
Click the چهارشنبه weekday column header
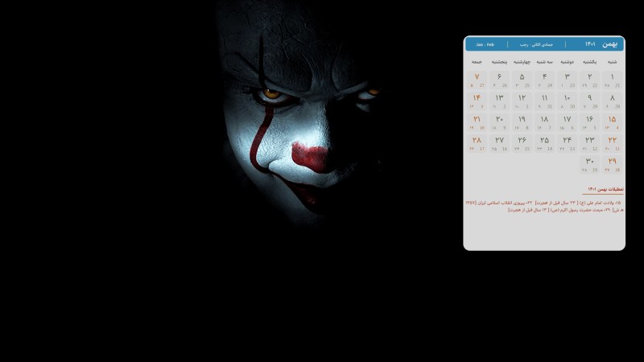click(522, 61)
